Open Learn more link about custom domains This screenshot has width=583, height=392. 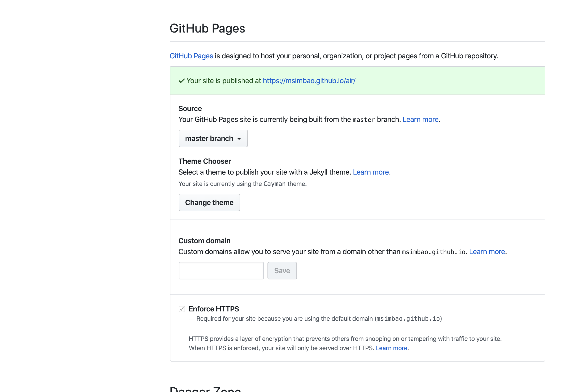click(487, 252)
